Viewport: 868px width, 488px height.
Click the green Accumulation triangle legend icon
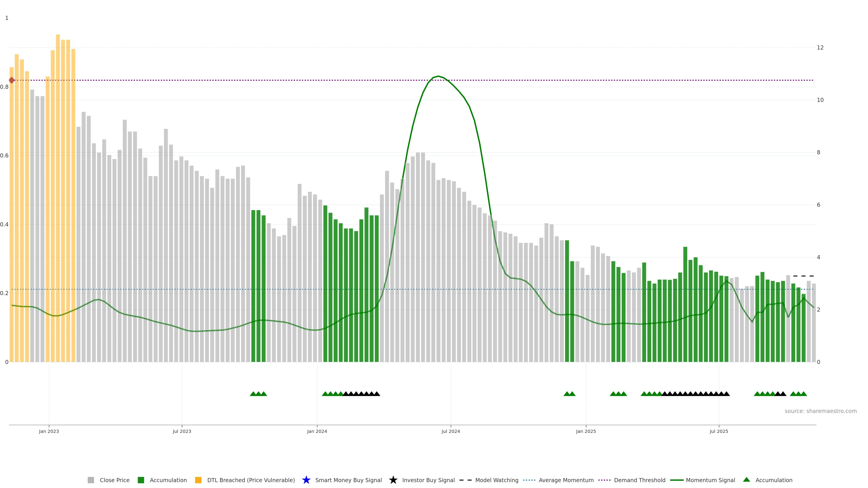(746, 480)
